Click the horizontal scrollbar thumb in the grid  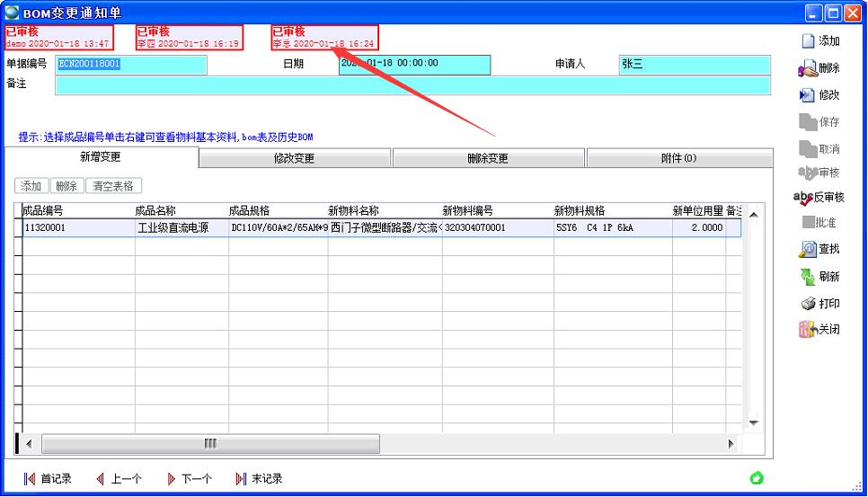(210, 444)
